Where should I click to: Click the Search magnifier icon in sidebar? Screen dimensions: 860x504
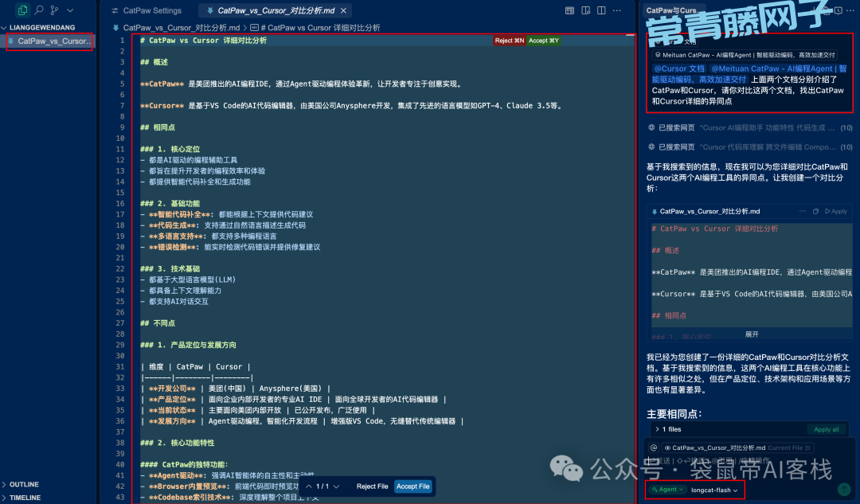click(39, 10)
